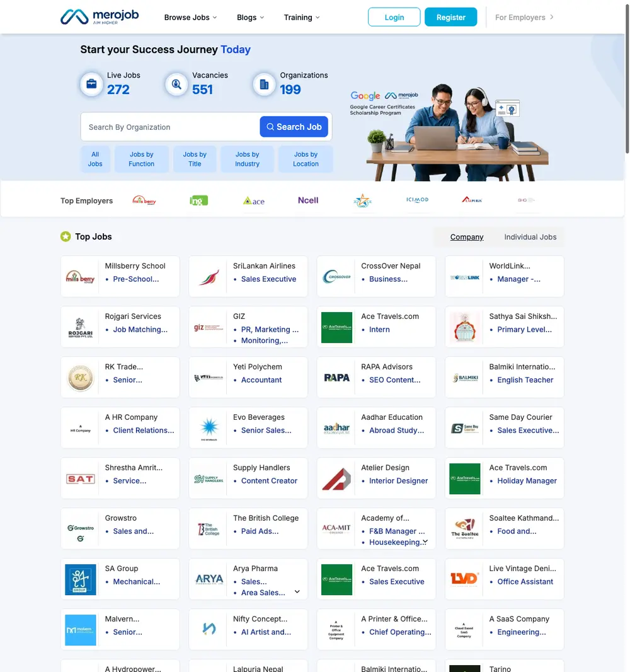This screenshot has width=630, height=672.
Task: Click the Nifty Concept logo
Action: [x=209, y=629]
